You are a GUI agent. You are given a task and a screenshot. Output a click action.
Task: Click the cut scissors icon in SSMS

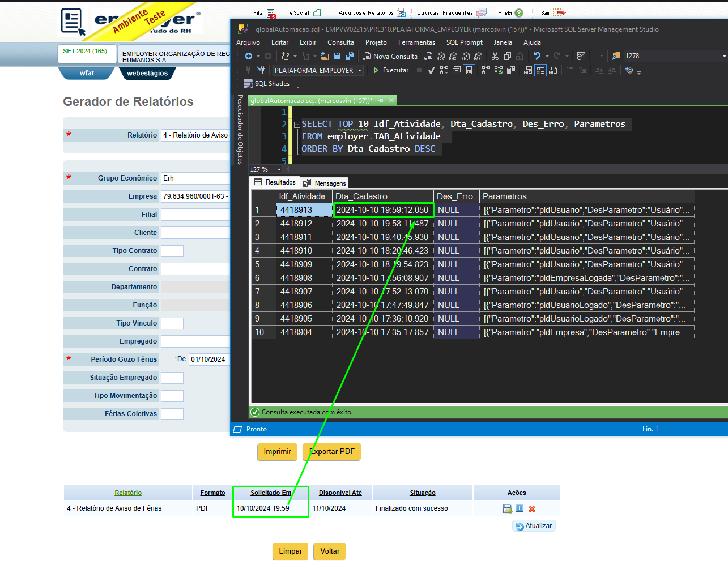[495, 56]
